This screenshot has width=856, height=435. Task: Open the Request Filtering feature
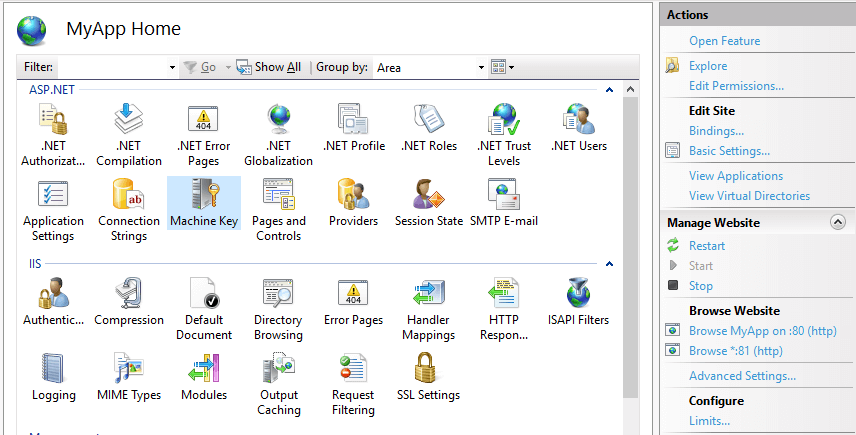tap(354, 384)
